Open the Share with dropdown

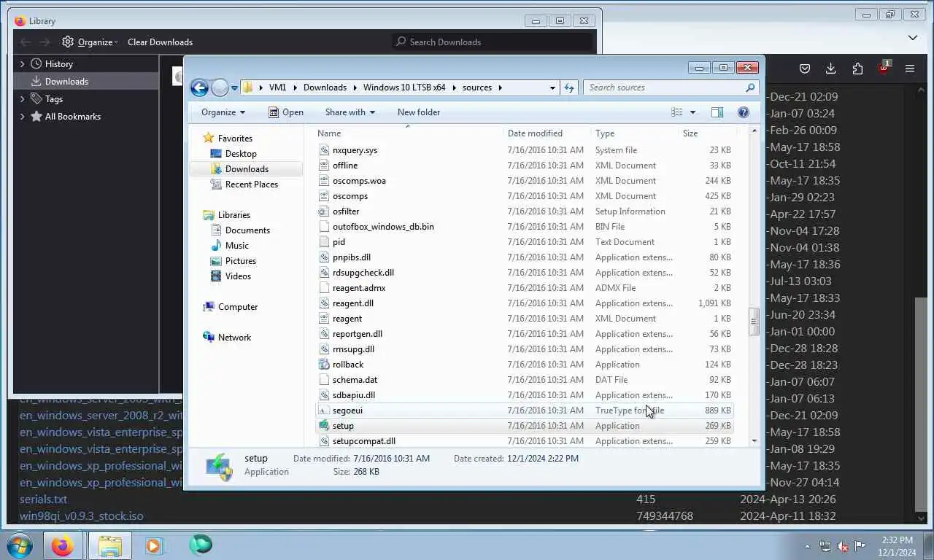point(350,112)
